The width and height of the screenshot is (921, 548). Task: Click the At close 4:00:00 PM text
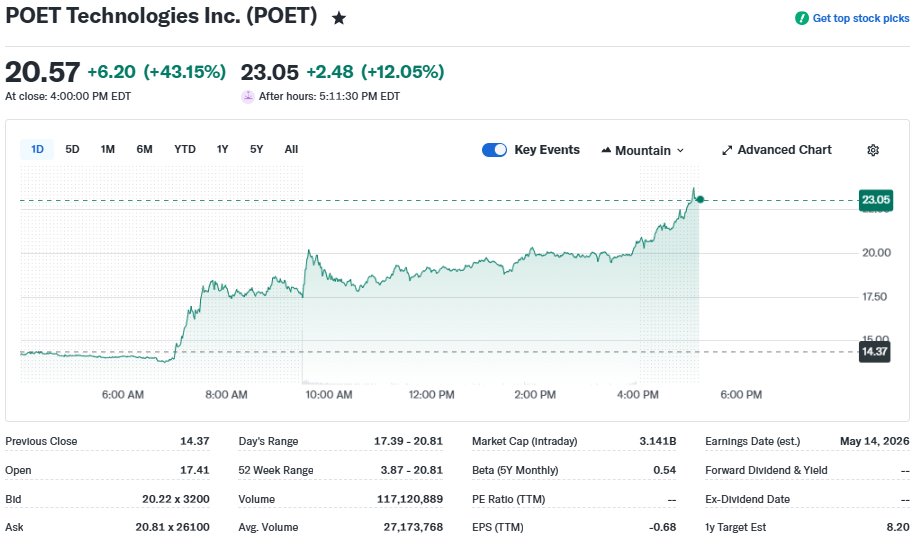pos(68,96)
